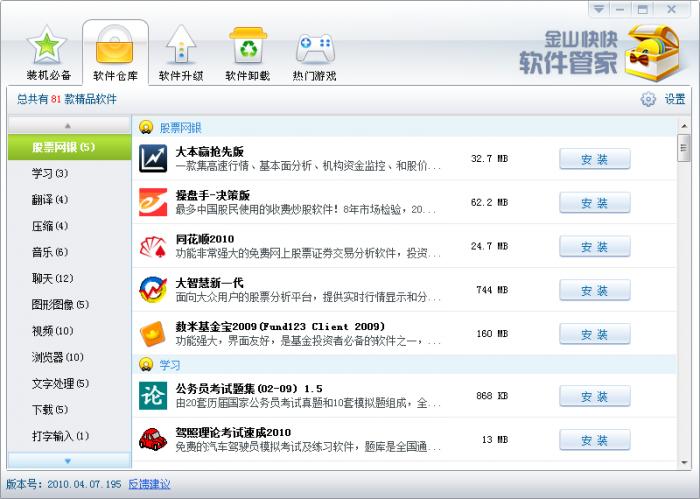Click the 同花顺2010 cards icon

(153, 246)
